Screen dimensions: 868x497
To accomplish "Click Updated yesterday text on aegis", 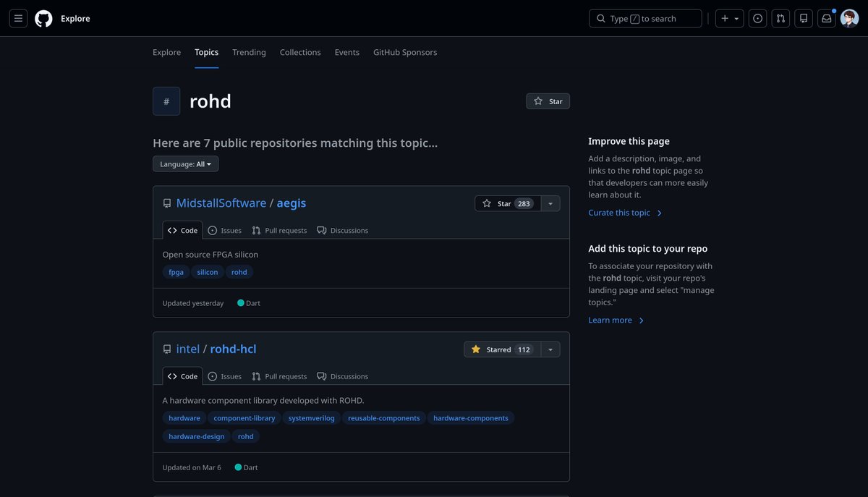I will coord(193,303).
